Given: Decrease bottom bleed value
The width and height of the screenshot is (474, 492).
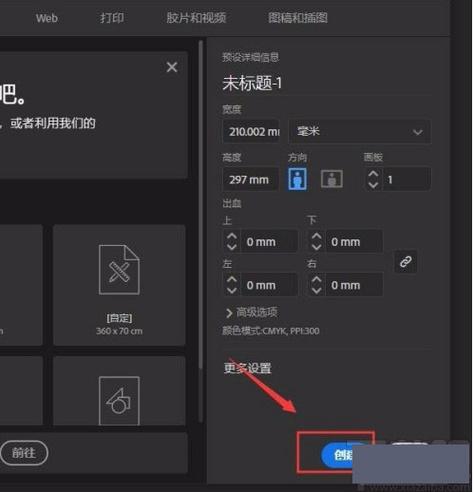Looking at the screenshot, I should (316, 247).
